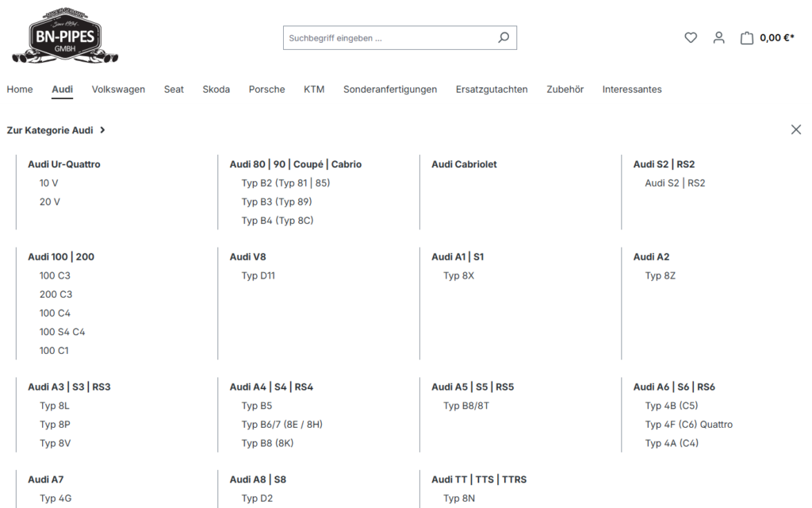Select the 20 V subcategory

[x=50, y=202]
